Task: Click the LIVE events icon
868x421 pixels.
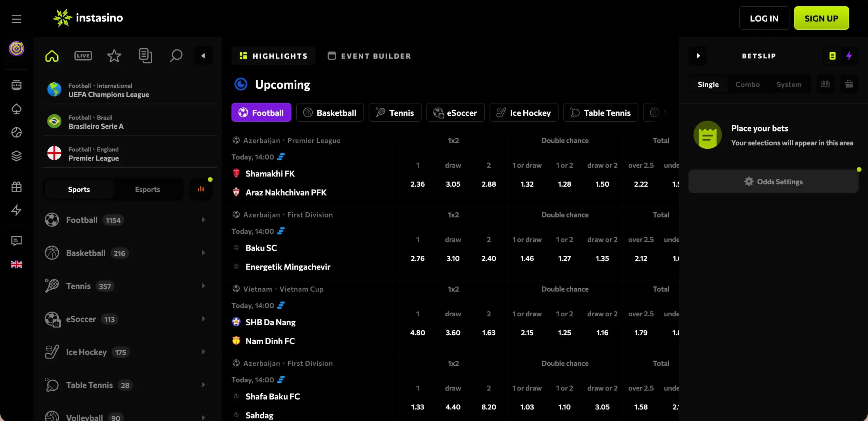Action: coord(83,56)
